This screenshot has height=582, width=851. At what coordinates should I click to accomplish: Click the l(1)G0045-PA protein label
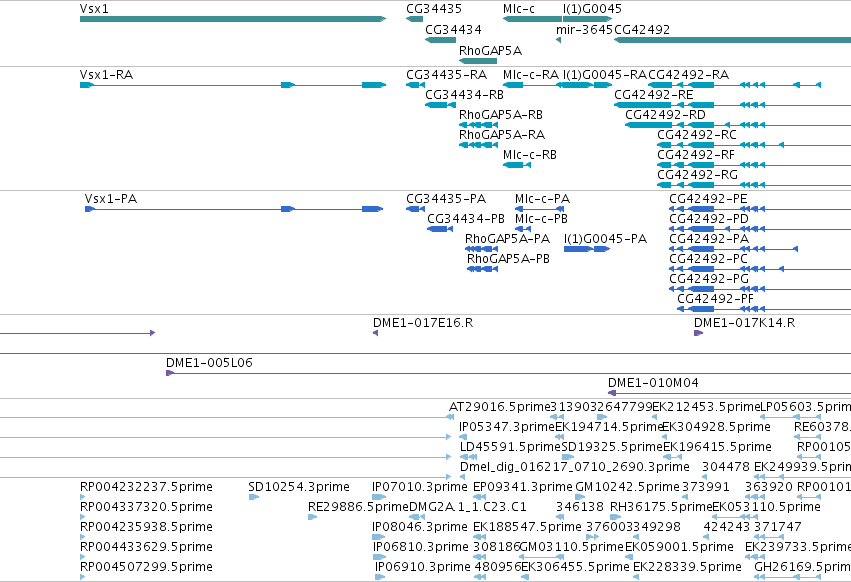click(605, 239)
